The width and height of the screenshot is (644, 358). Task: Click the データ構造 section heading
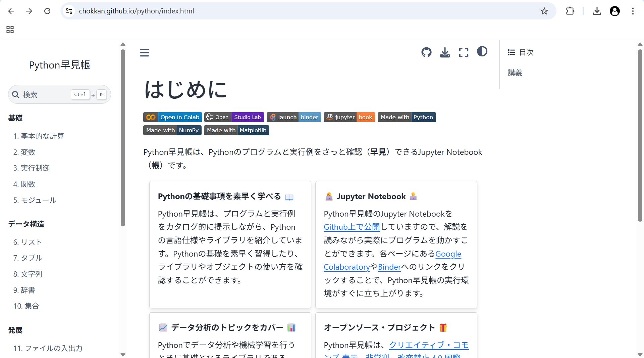pyautogui.click(x=26, y=224)
